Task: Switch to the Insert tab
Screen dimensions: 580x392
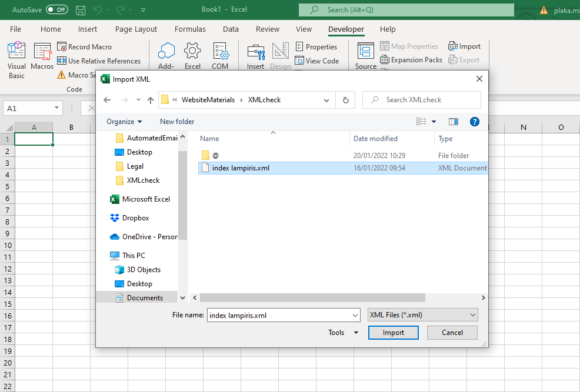Action: 87,29
